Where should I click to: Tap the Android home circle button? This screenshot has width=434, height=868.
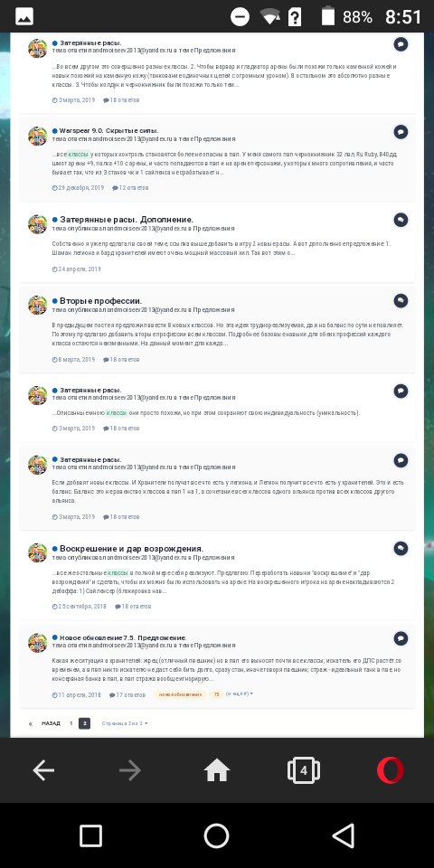216,835
